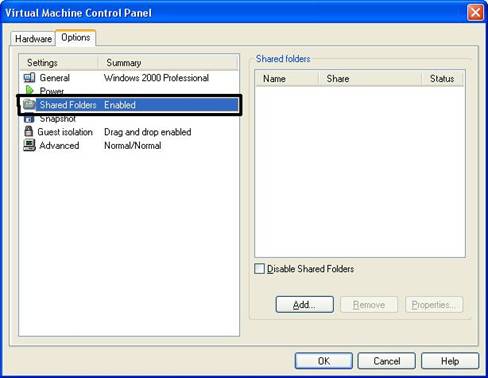Viewport: 488px width, 378px height.
Task: Confirm with the OK button
Action: coord(323,361)
